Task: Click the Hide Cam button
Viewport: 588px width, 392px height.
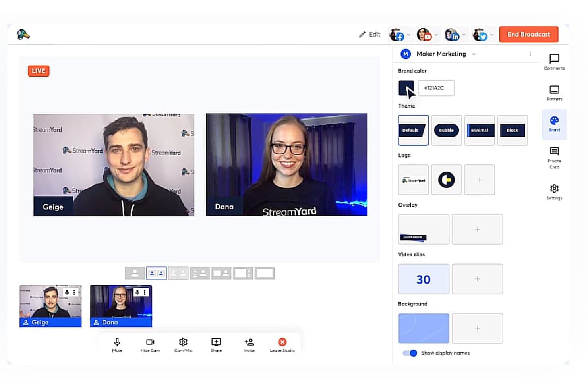Action: click(150, 345)
